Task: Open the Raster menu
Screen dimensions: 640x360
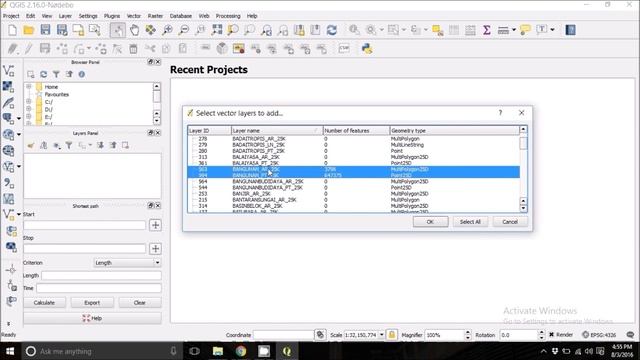Action: pyautogui.click(x=155, y=16)
